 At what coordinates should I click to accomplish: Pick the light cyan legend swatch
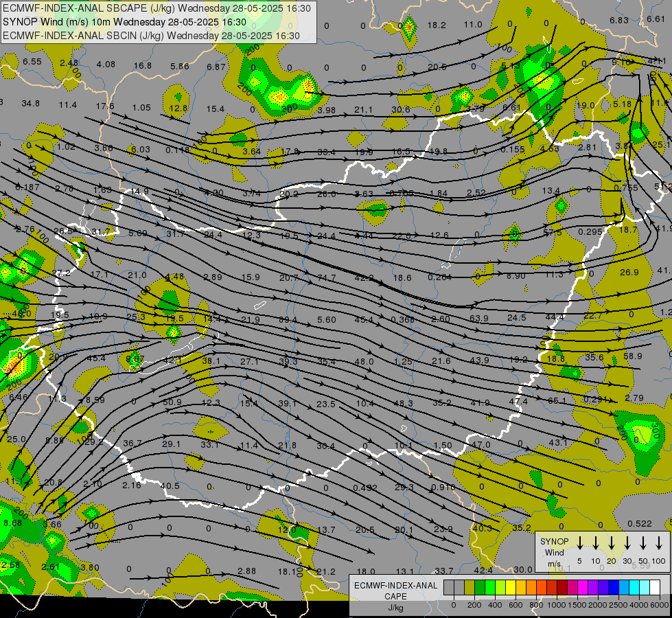point(645,587)
